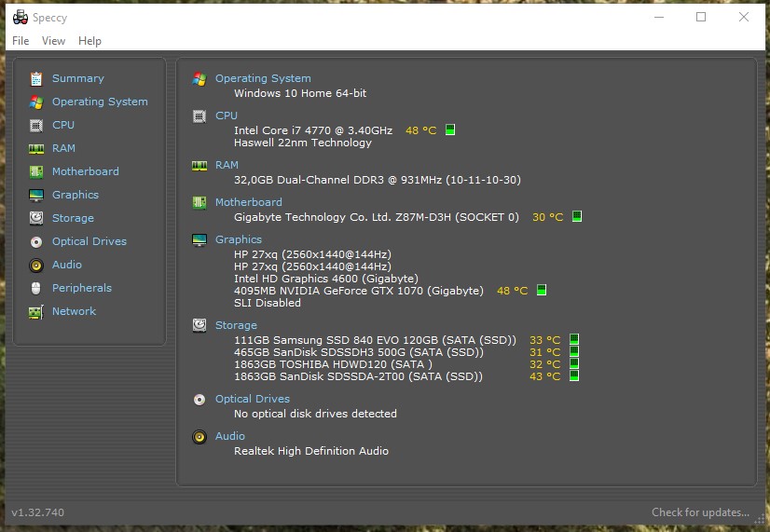Click the Graphics heading link in the summary

[238, 239]
